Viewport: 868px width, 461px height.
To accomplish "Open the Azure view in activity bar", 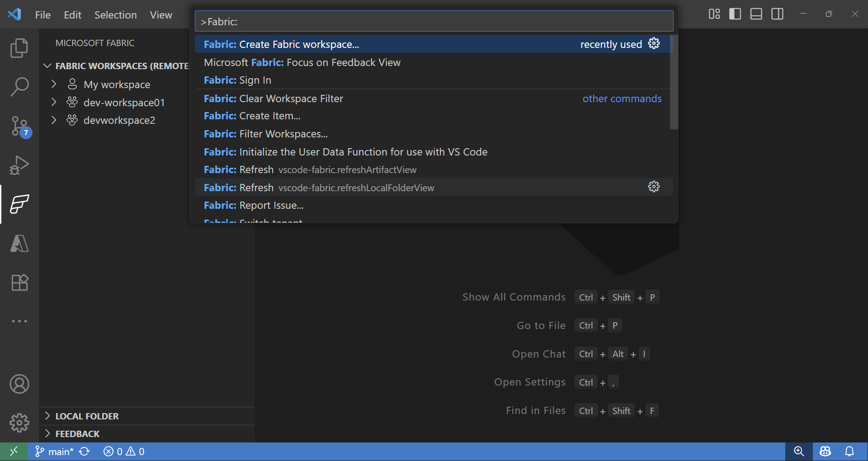I will (x=19, y=244).
